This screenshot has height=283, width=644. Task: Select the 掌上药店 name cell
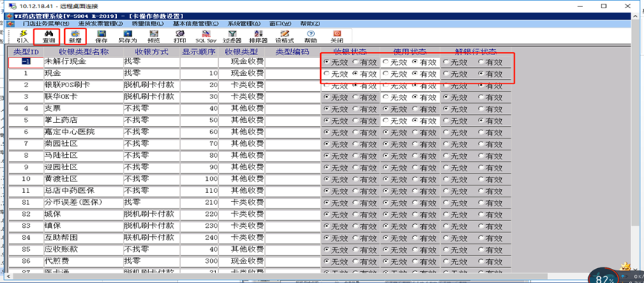coord(83,121)
